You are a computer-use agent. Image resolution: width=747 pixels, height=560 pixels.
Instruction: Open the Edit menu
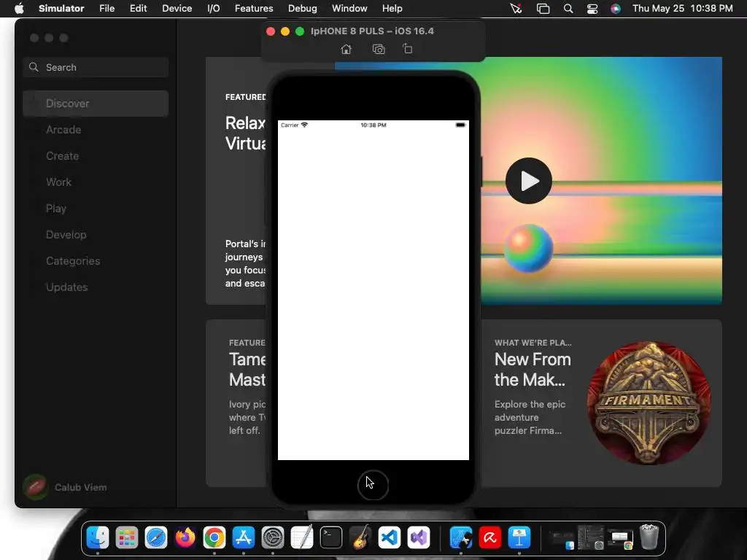[138, 8]
